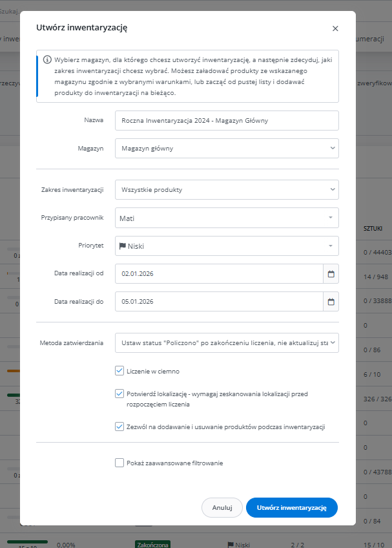
Task: Click the Nazwa text input field
Action: tap(227, 120)
